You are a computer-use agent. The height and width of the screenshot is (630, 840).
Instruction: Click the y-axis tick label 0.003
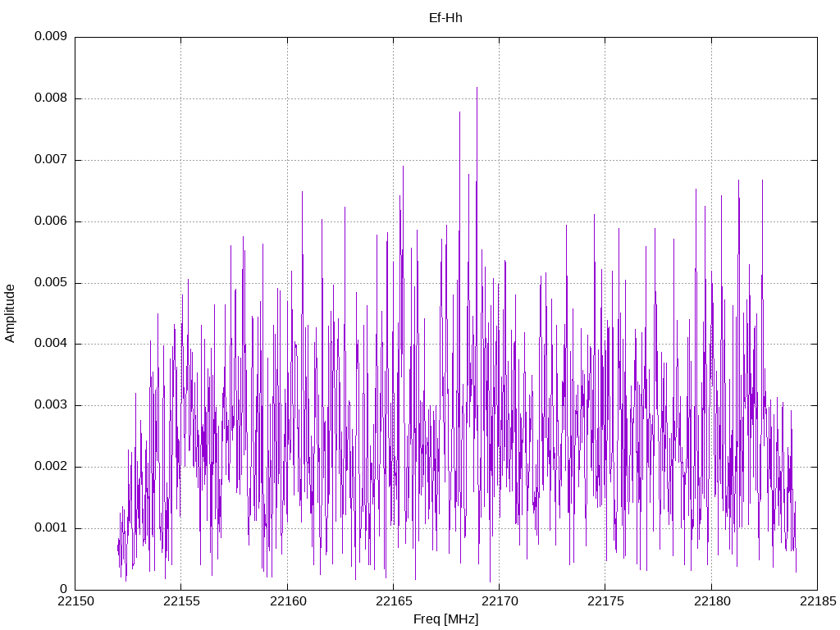[x=50, y=405]
